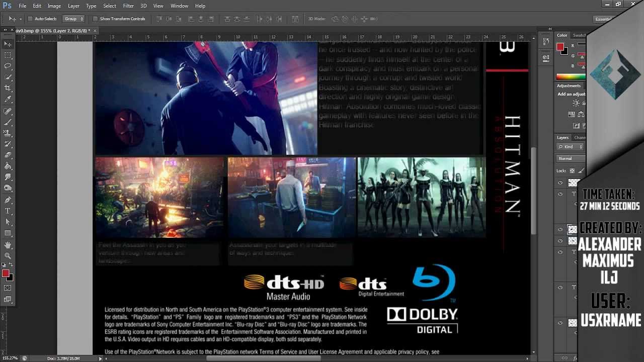This screenshot has width=644, height=362.
Task: Pick a color from the spectrum ramp
Action: point(571,77)
